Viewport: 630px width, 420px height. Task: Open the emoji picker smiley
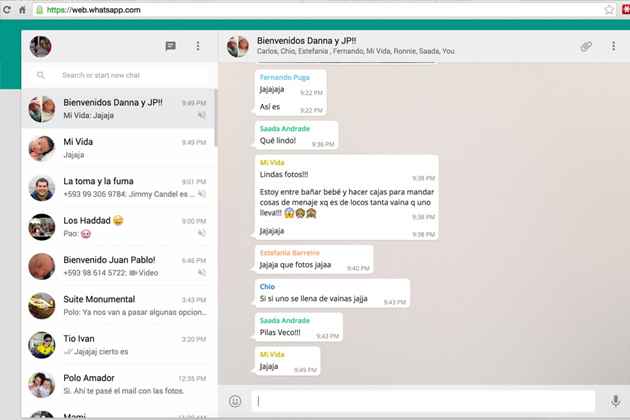point(235,401)
